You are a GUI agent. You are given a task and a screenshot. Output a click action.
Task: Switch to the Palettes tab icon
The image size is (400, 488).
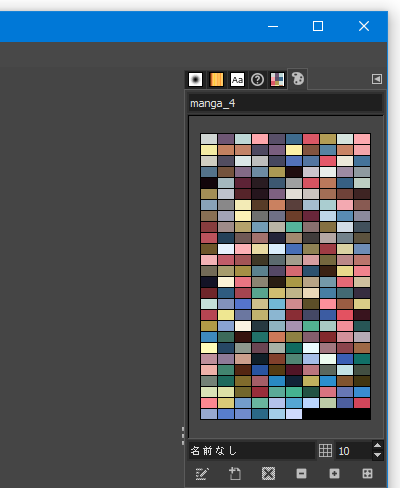pos(277,80)
